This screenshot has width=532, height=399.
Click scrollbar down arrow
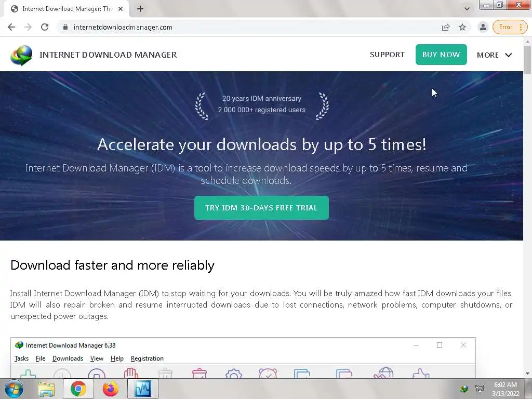(x=528, y=374)
